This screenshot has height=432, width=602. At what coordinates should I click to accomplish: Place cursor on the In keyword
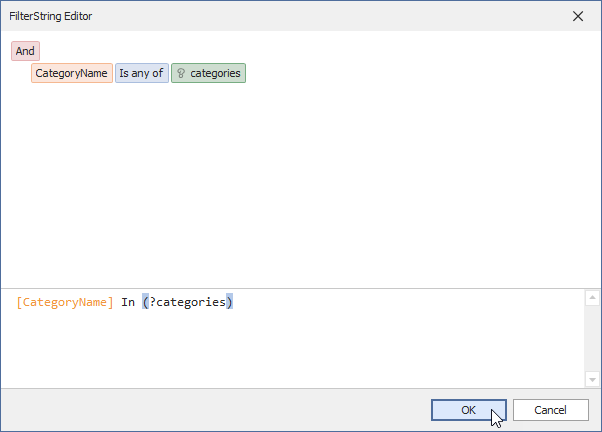pyautogui.click(x=128, y=302)
